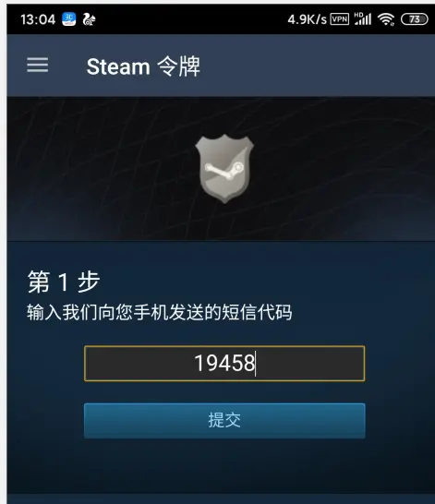435x504 pixels.
Task: Submit the code with the 提交 button
Action: point(224,420)
